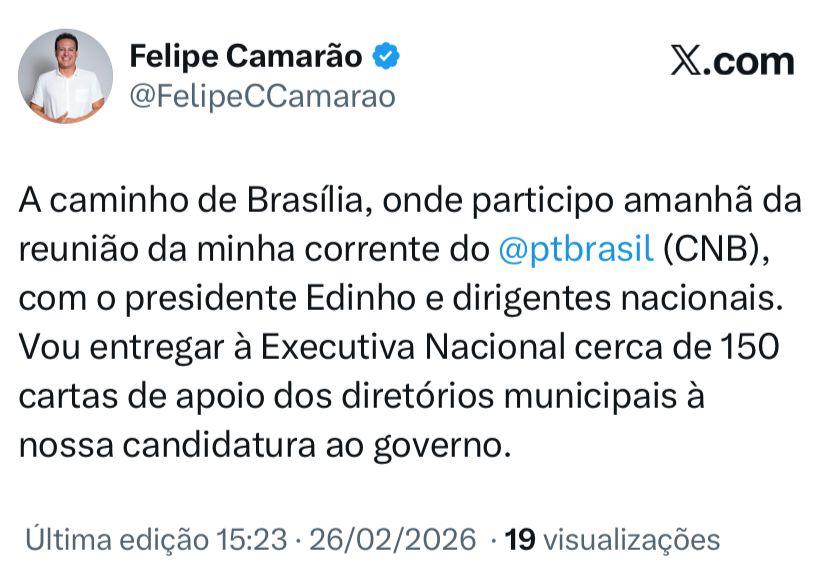
Task: Click the "(CNB)" text in the post
Action: (x=716, y=248)
